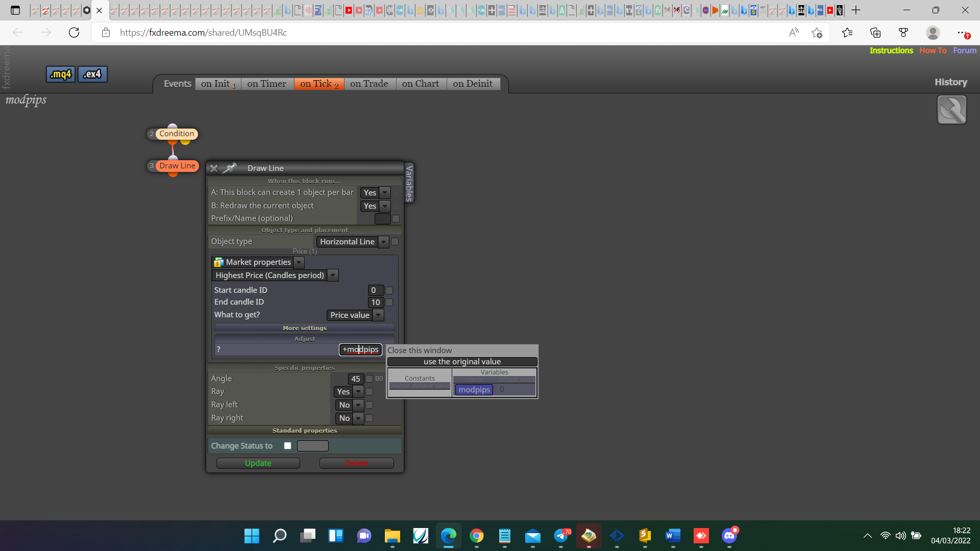
Task: Open browser Collections
Action: [875, 33]
